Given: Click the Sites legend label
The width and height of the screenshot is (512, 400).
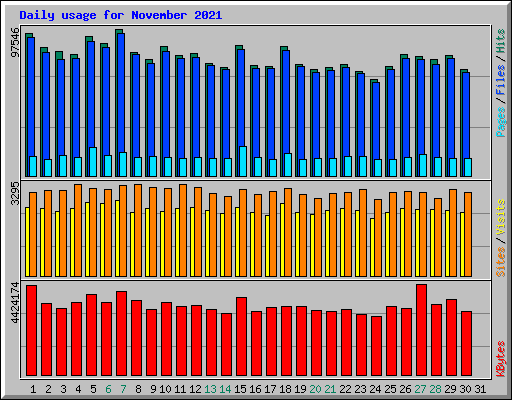Looking at the screenshot, I should pyautogui.click(x=501, y=262).
